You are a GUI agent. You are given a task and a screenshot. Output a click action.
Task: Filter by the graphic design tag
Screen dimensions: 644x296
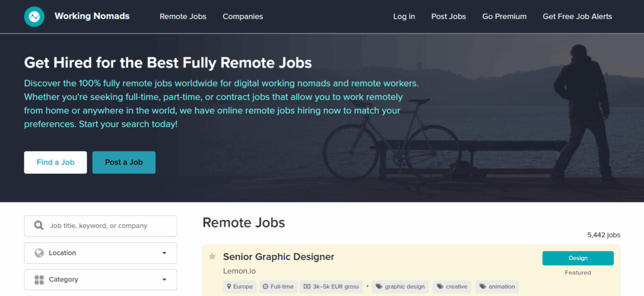(x=401, y=287)
